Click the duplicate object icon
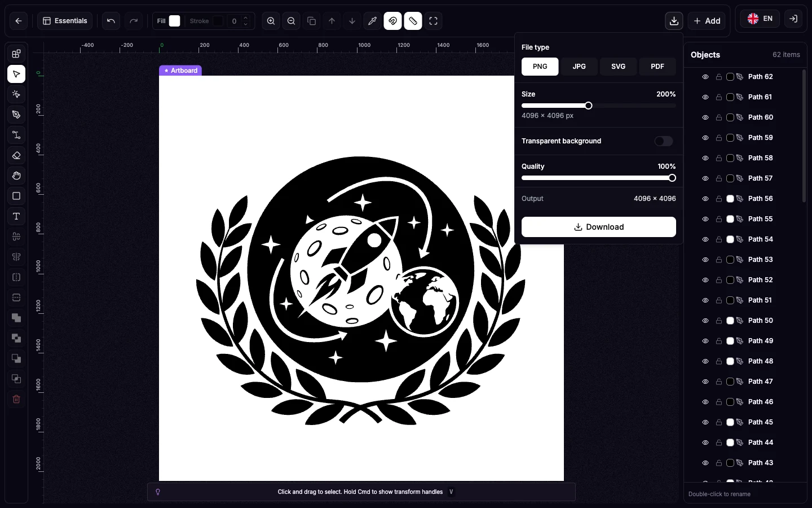Image resolution: width=812 pixels, height=508 pixels. point(312,21)
